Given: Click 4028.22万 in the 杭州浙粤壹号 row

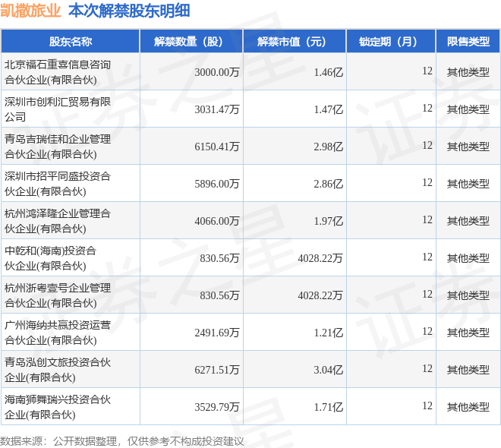Looking at the screenshot, I should pos(320,295).
